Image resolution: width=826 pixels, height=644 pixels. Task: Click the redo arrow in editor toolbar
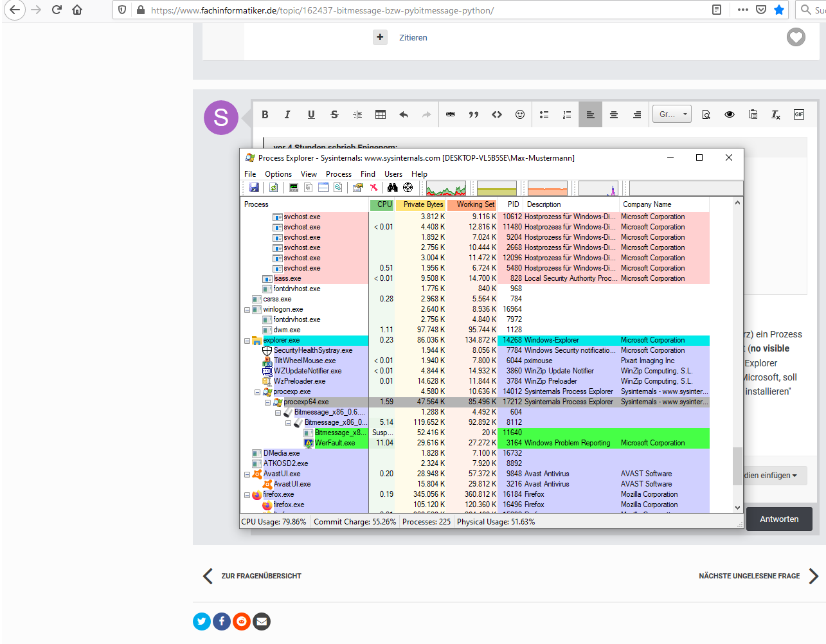tap(427, 114)
